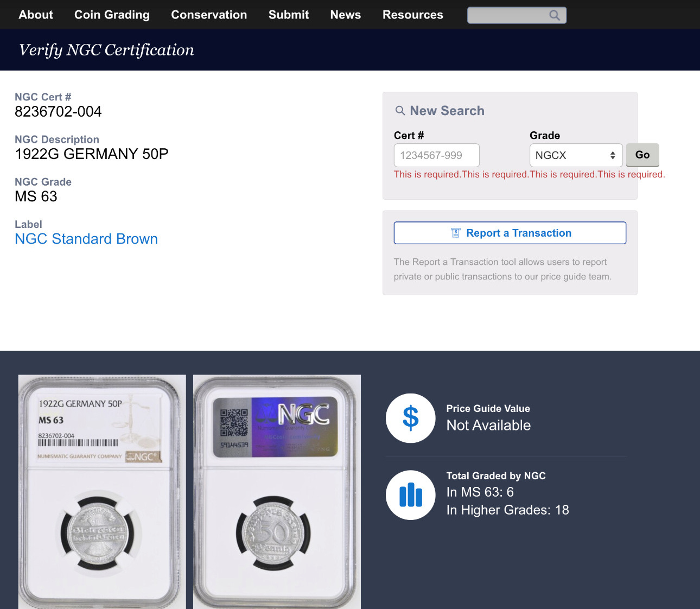
Task: Select the cert number 8236702-004 text
Action: coord(58,112)
